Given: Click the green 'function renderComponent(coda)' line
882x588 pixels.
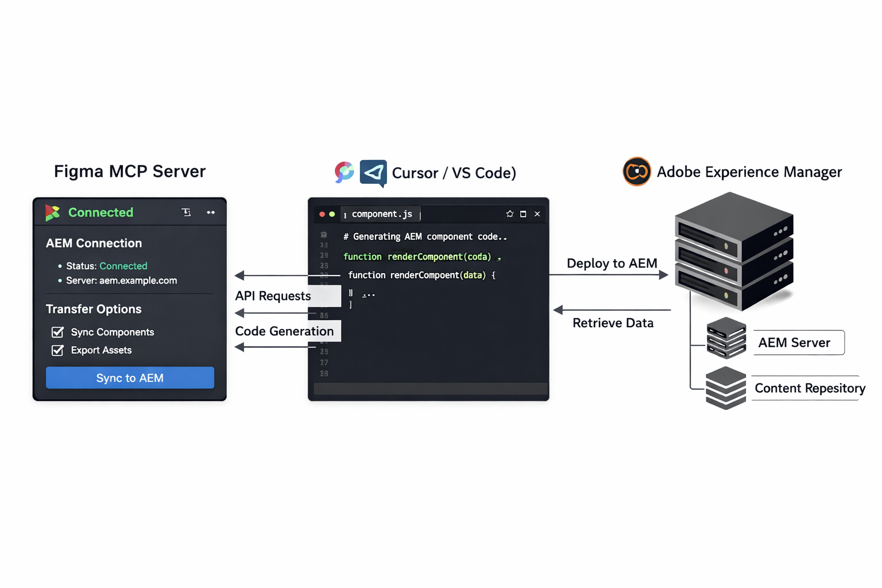Looking at the screenshot, I should [422, 257].
